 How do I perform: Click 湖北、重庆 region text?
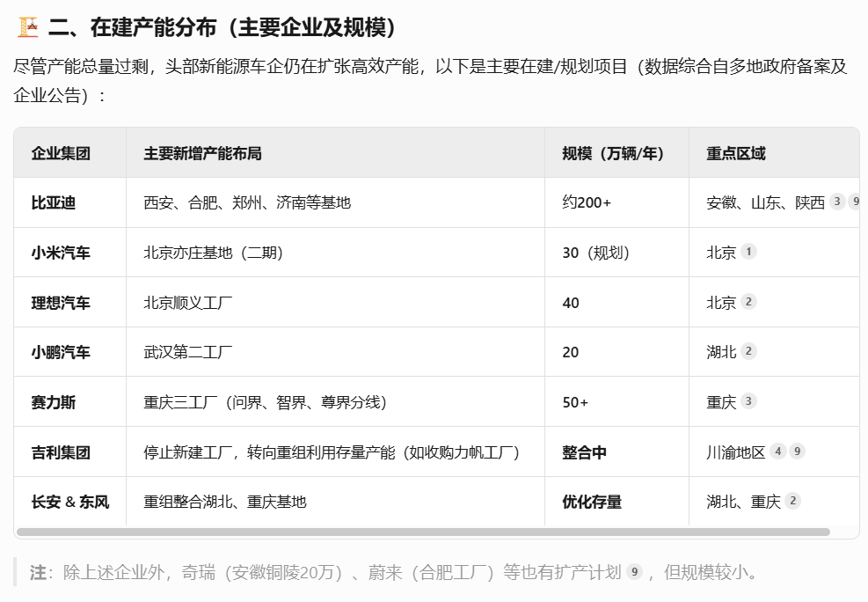tap(743, 502)
